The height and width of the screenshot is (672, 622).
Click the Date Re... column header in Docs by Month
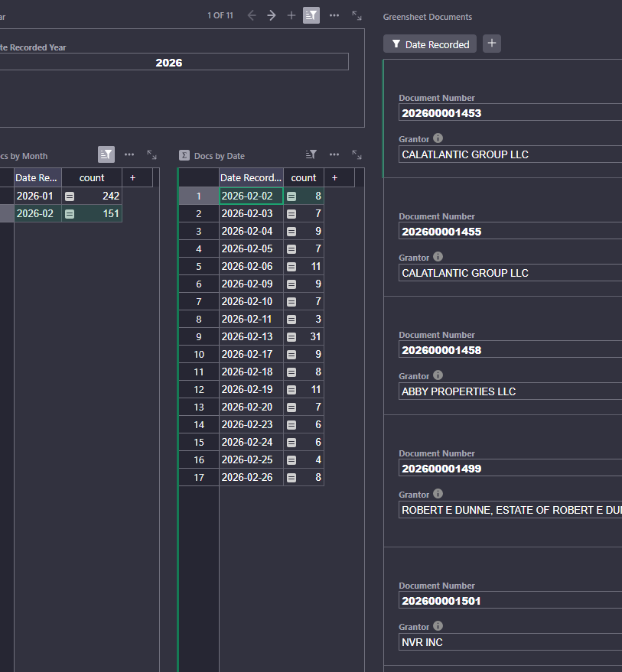tap(37, 177)
